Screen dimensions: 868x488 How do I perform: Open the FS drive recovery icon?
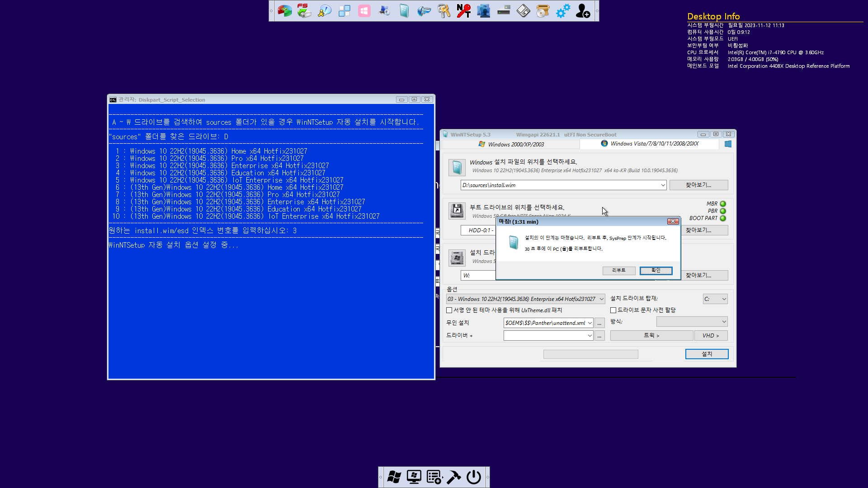304,10
